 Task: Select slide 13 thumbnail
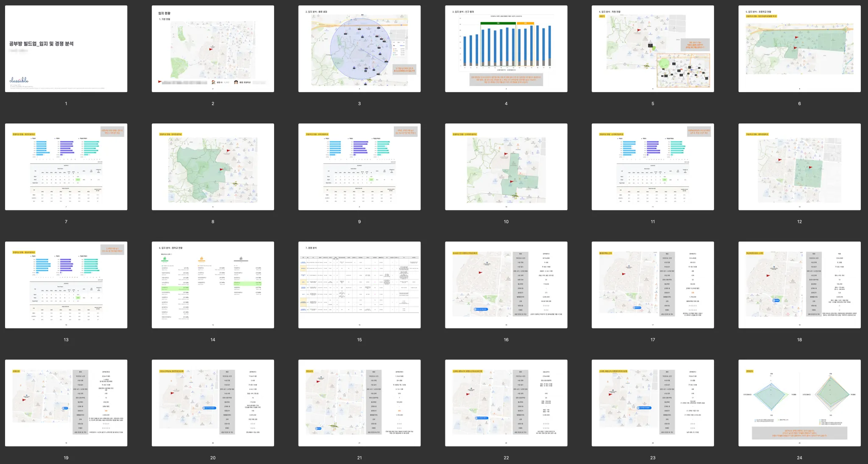pyautogui.click(x=66, y=285)
